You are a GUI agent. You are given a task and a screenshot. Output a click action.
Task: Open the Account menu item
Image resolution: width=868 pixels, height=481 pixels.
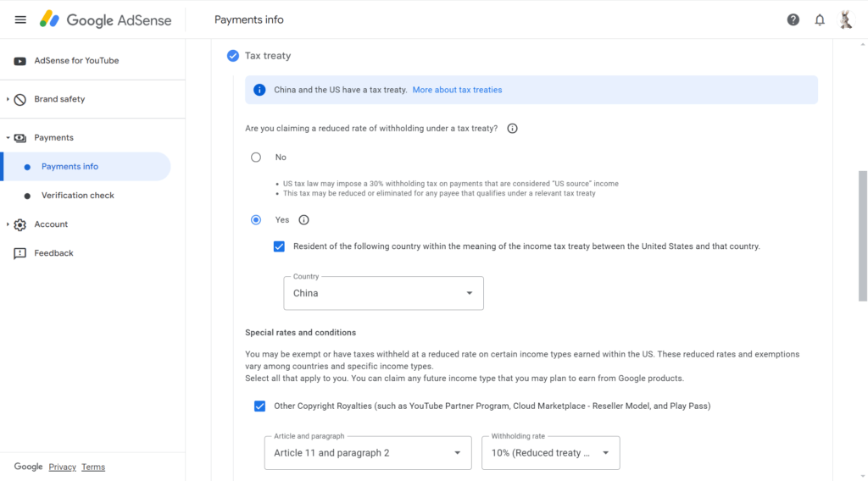click(51, 224)
